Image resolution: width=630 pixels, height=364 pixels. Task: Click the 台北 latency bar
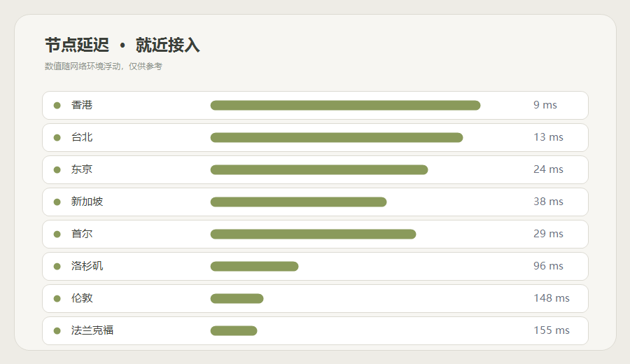pyautogui.click(x=337, y=137)
